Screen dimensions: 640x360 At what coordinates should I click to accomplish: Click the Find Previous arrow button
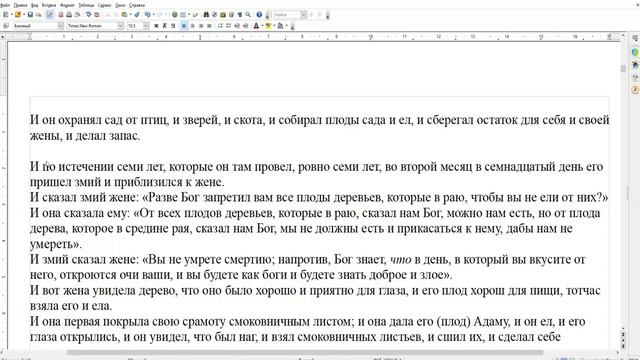pos(320,15)
